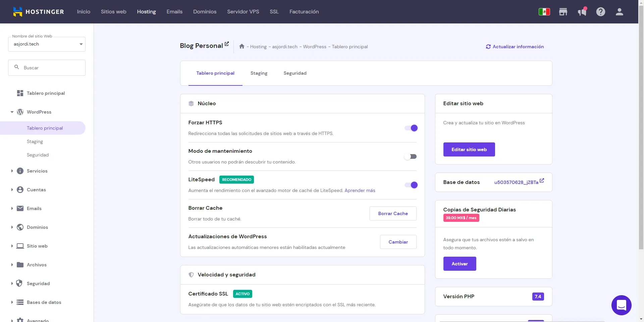644x322 pixels.
Task: Expand the Sitio web section arrow
Action: pyautogui.click(x=12, y=246)
